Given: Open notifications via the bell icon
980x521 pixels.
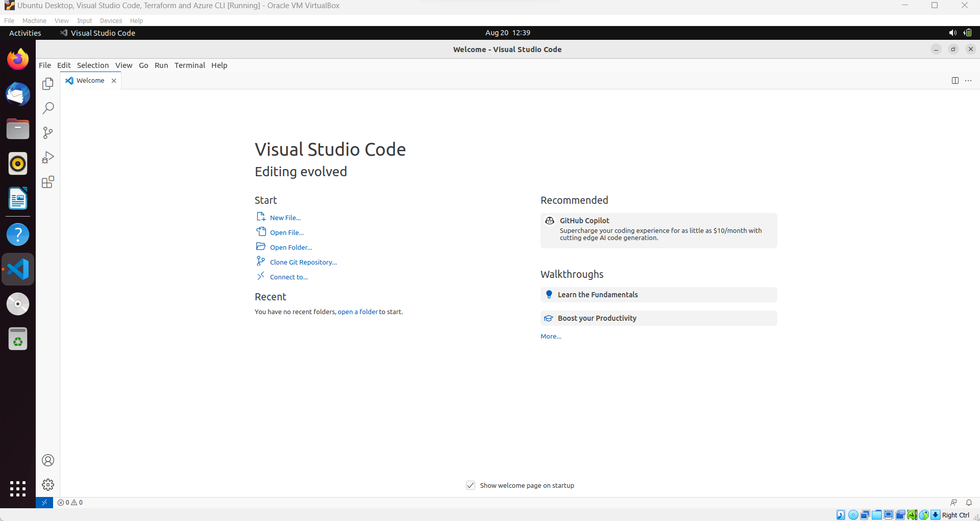Looking at the screenshot, I should (x=969, y=503).
